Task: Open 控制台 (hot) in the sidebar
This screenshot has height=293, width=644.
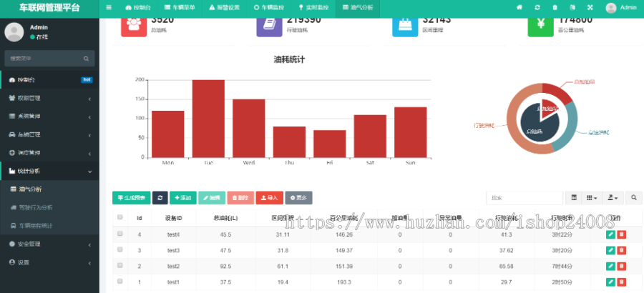Action: point(49,80)
